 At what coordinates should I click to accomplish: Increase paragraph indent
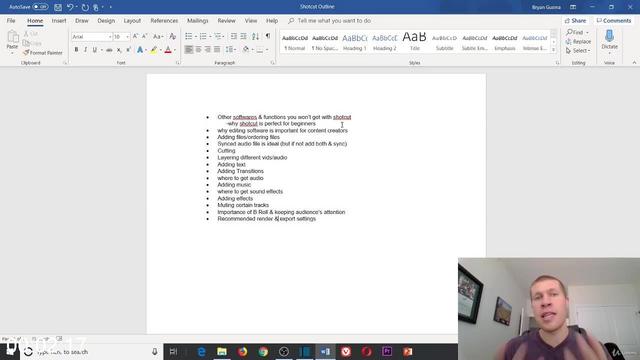tap(243, 37)
